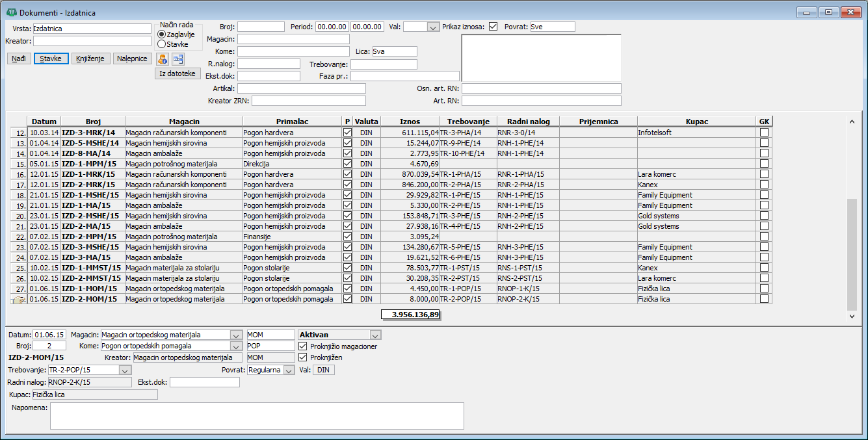Viewport: 868px width, 440px height.
Task: Click the vertical scrollbar thumb of the grid
Action: pos(852,253)
